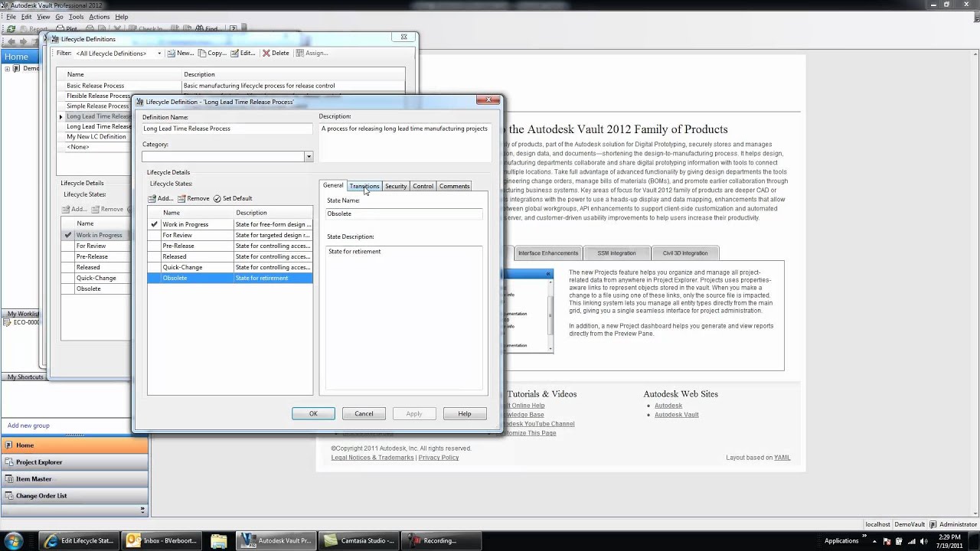Collapse preview list chevron on web page
This screenshot has height=551, width=980.
click(548, 273)
